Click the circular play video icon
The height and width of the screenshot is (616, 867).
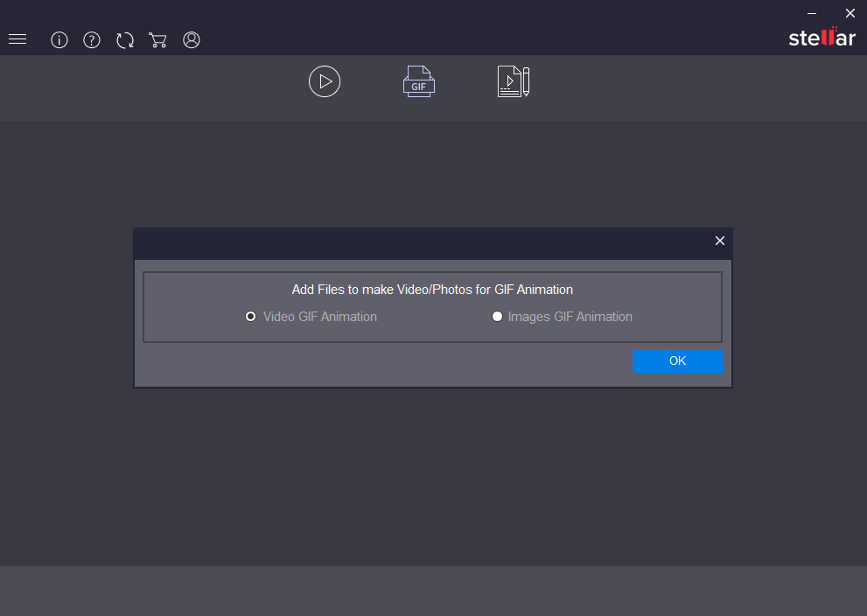pyautogui.click(x=325, y=81)
